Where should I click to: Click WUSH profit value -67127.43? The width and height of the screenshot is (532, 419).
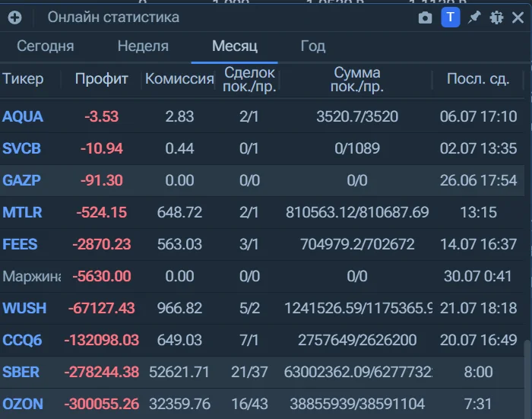(101, 308)
